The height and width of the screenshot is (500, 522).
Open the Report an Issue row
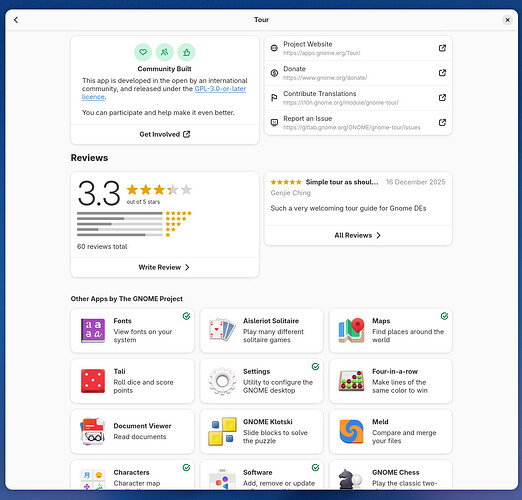[x=358, y=123]
